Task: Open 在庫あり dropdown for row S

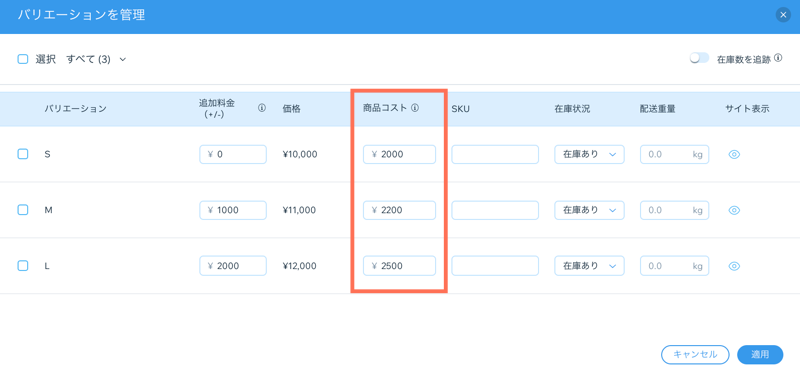Action: click(589, 155)
